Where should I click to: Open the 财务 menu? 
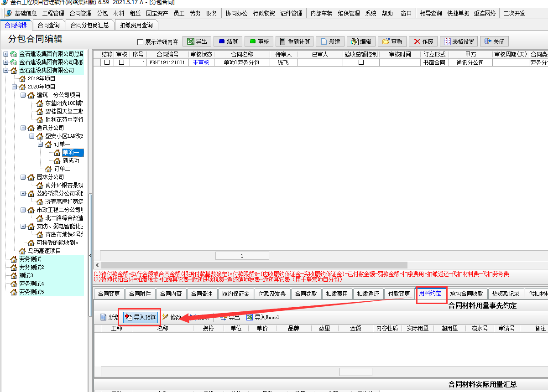click(x=212, y=13)
